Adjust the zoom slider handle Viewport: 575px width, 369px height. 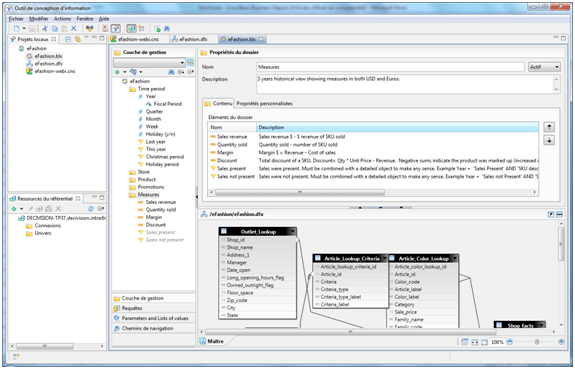click(537, 341)
